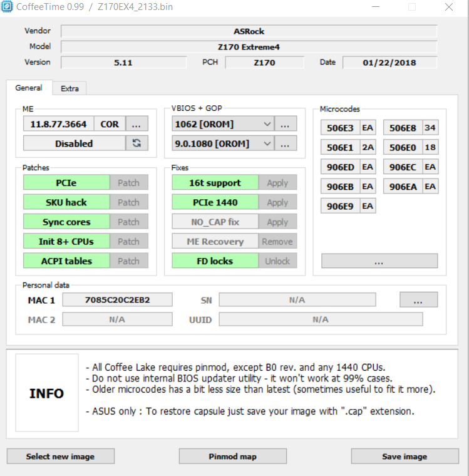Click the Date 01/22/2018 field
The height and width of the screenshot is (476, 469).
(x=389, y=63)
